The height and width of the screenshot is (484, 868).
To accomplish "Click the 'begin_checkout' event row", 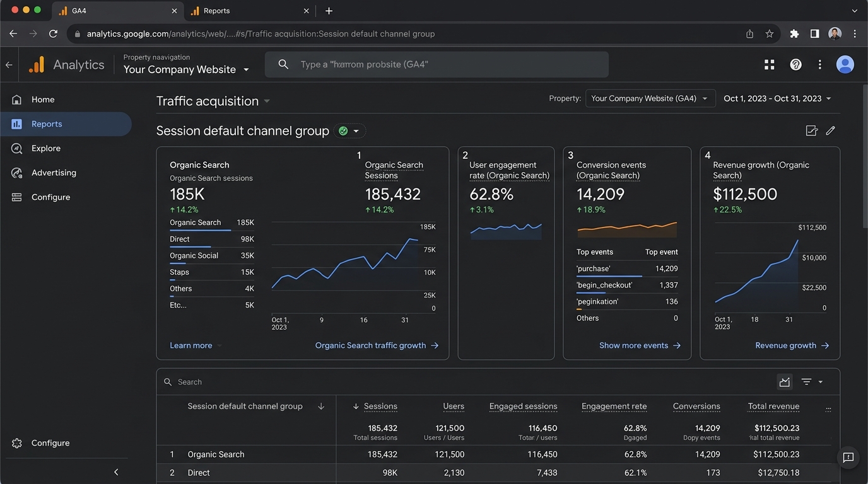I will 627,285.
